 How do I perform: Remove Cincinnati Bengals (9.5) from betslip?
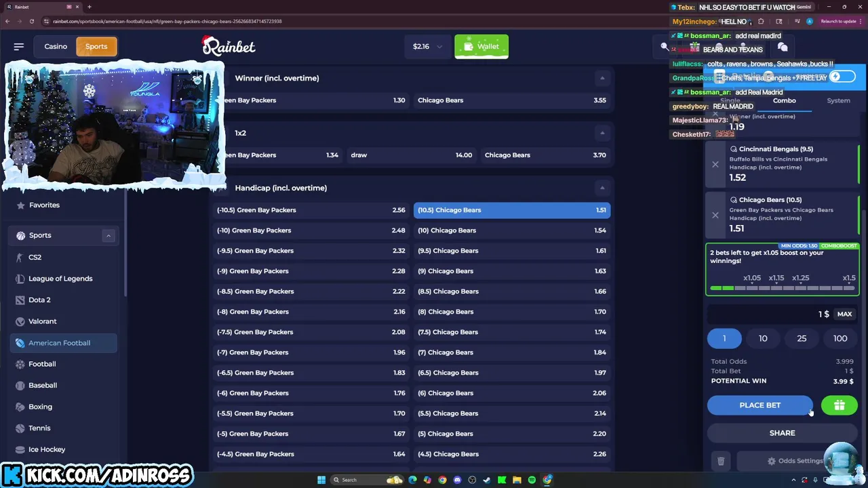point(715,165)
